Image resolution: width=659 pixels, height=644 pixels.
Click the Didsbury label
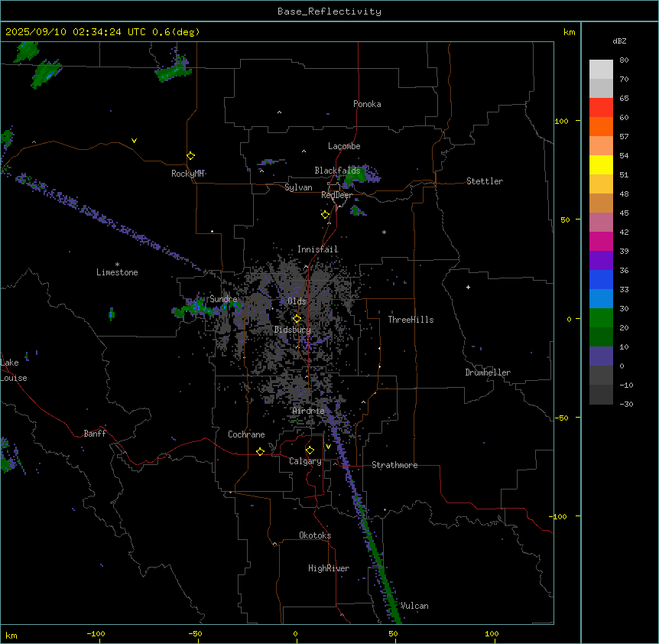coord(293,330)
